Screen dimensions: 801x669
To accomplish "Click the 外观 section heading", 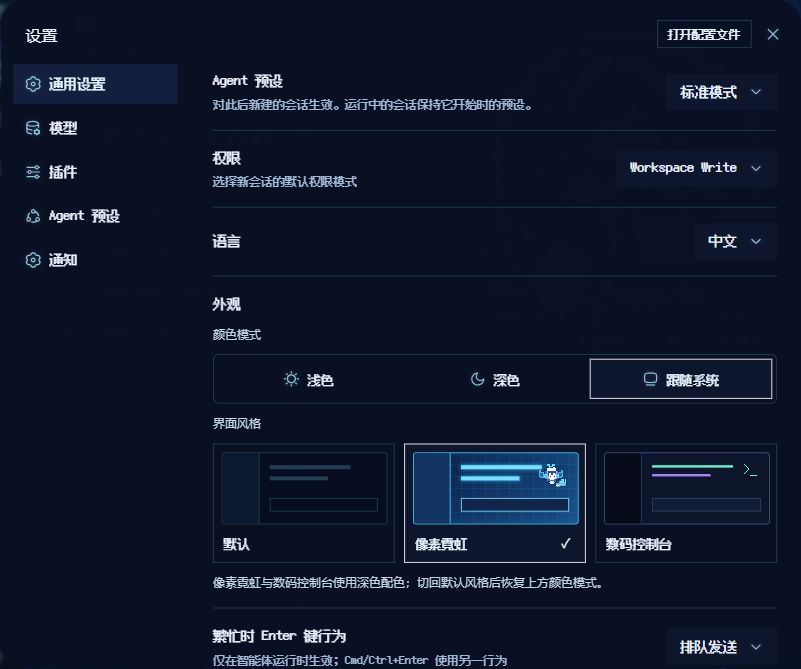I will pos(226,304).
